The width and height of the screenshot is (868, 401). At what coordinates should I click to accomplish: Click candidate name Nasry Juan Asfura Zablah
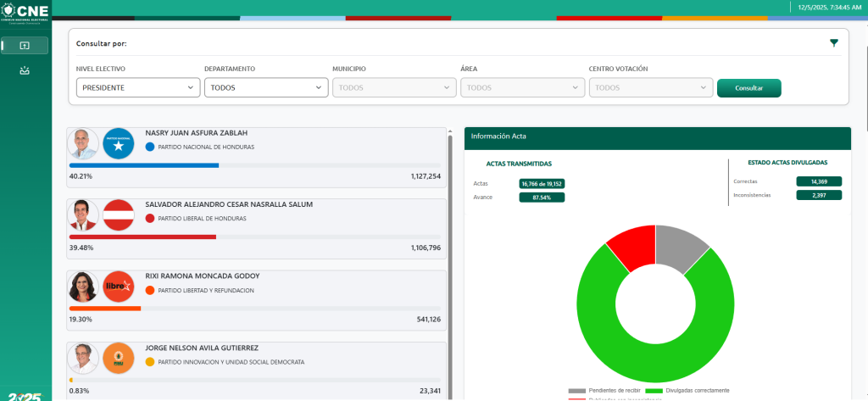pyautogui.click(x=197, y=133)
